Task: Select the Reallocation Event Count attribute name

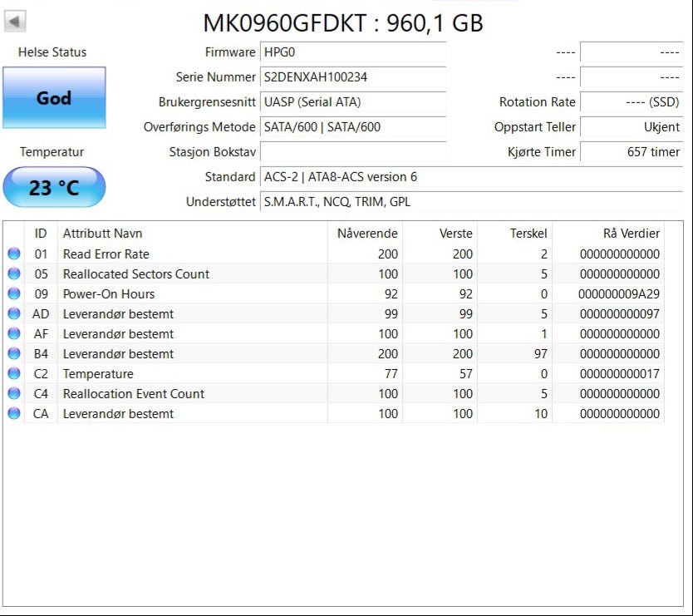Action: coord(134,393)
